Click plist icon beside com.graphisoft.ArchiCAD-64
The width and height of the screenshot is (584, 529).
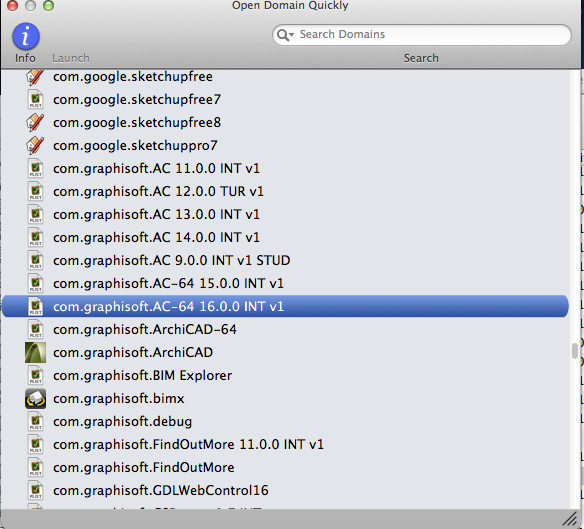tap(36, 330)
